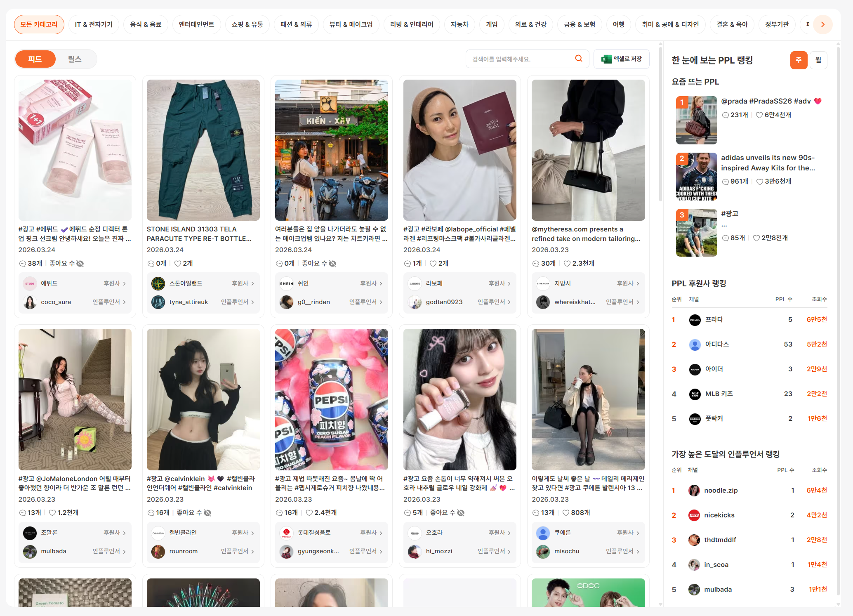853x616 pixels.
Task: Open the @prada #PradaSS26 trending post
Action: (x=766, y=101)
